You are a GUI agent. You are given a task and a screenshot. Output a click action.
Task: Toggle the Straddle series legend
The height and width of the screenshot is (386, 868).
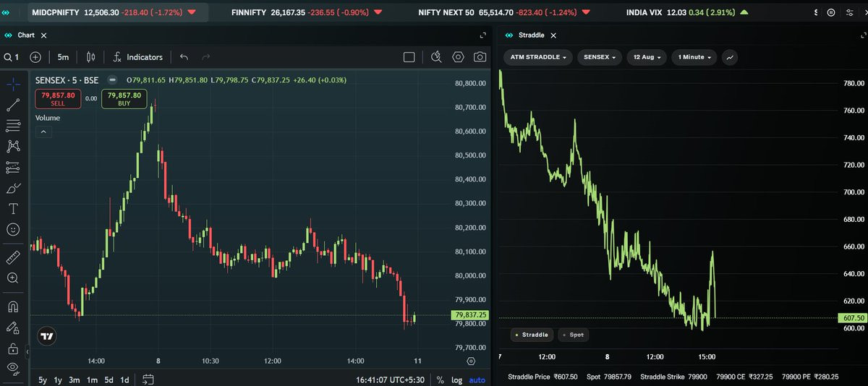(532, 335)
